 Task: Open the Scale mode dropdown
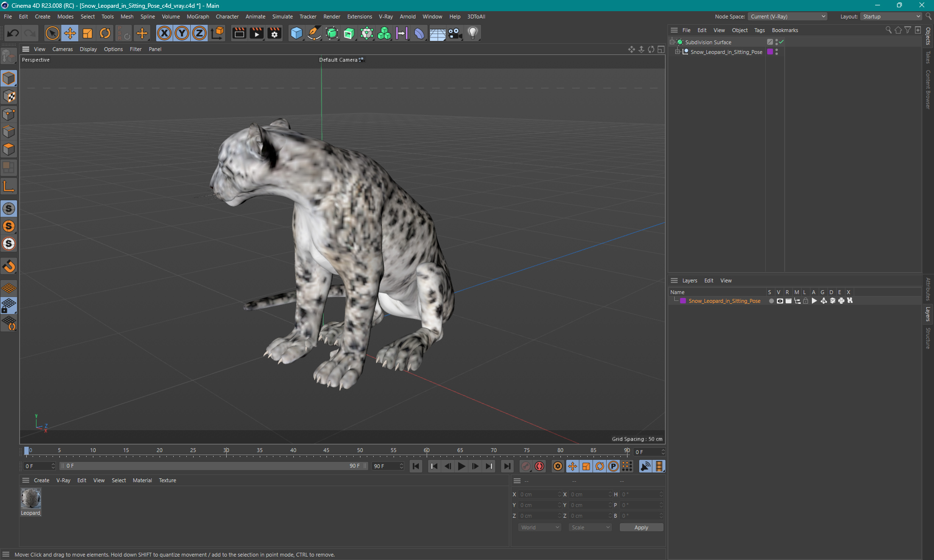[x=590, y=527]
